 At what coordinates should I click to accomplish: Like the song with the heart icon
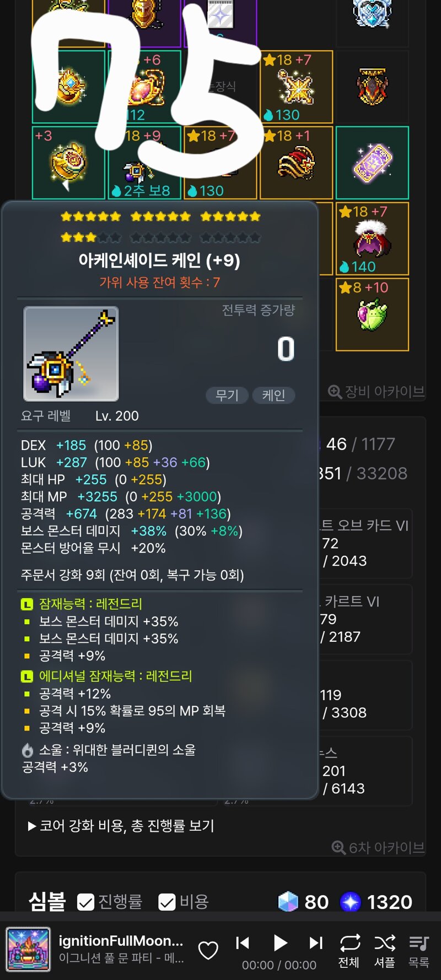[208, 950]
